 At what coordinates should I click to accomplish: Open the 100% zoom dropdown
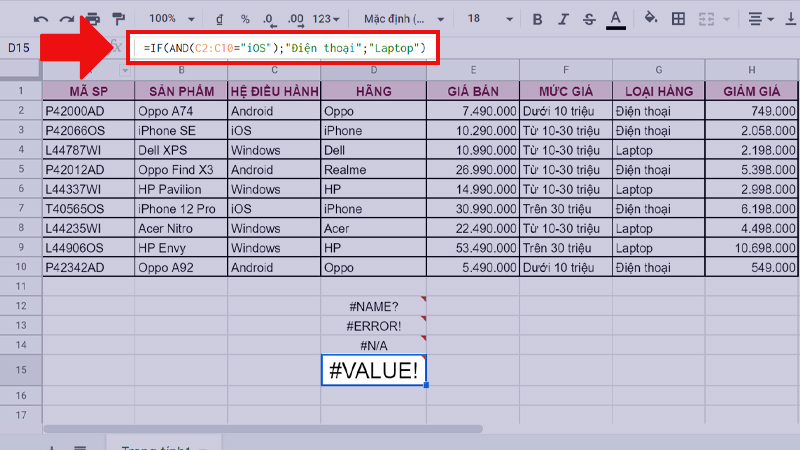170,19
